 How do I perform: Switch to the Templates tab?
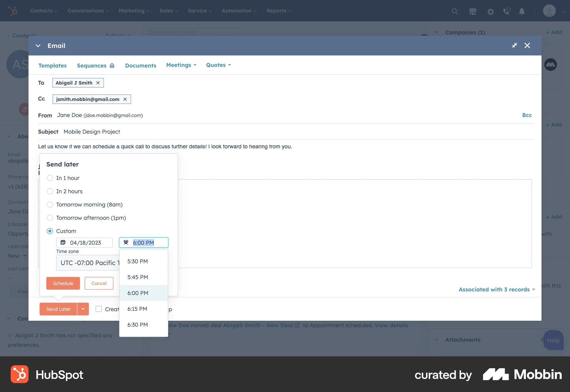point(53,65)
